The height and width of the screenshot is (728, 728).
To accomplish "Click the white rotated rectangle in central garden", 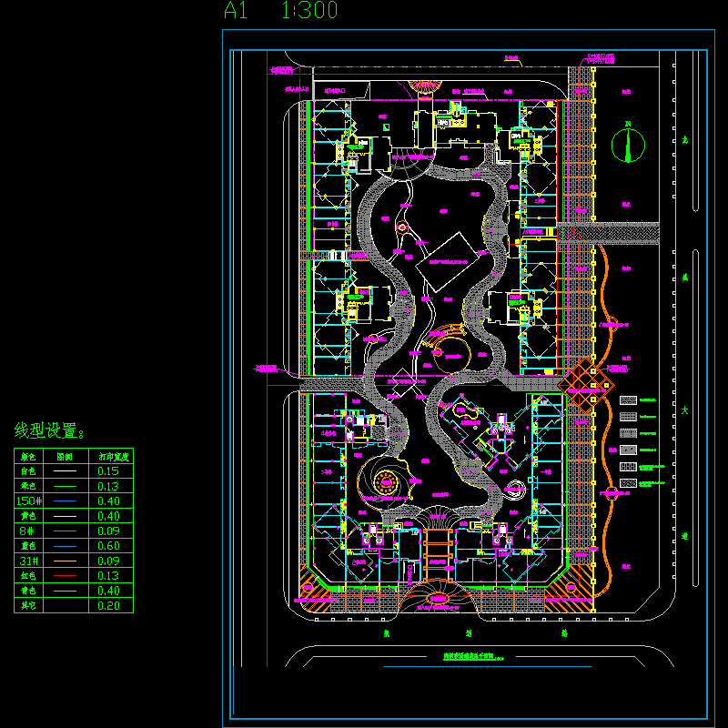I will [x=448, y=262].
